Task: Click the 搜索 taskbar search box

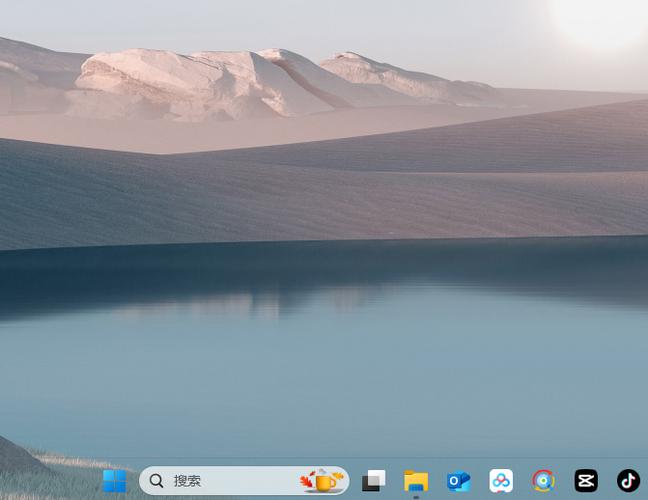Action: [x=244, y=481]
